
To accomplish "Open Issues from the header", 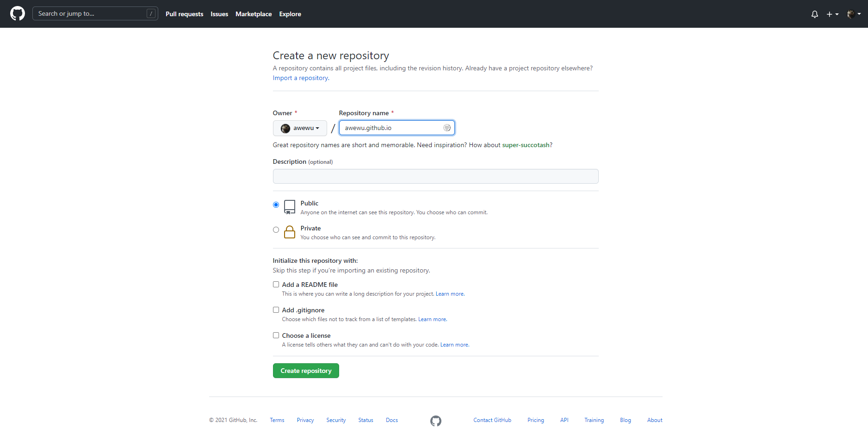I will [x=219, y=14].
